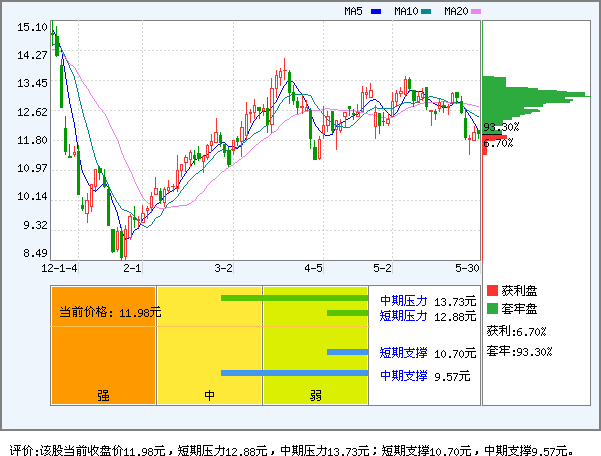Click the green 套牢盘 legend square
The height and width of the screenshot is (456, 601).
492,309
